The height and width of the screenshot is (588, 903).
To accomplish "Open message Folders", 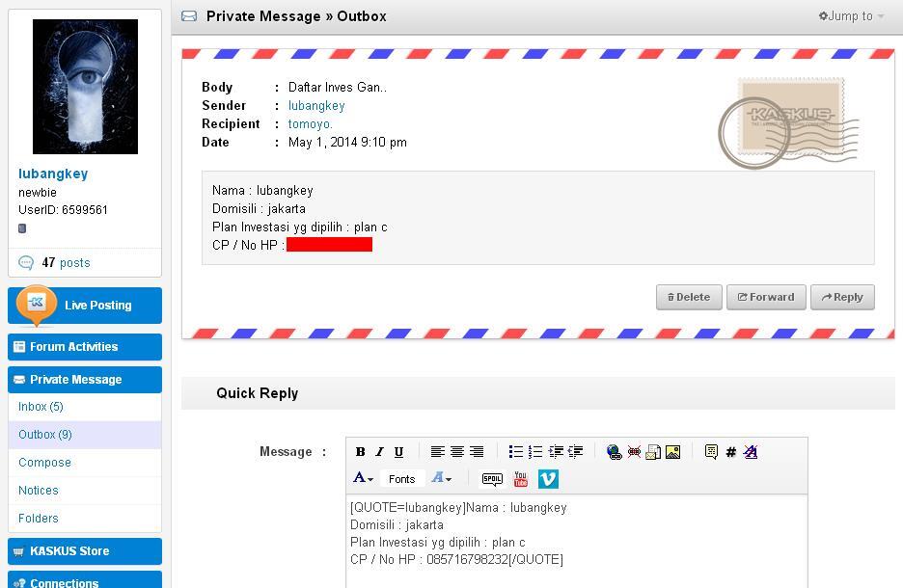I will point(38,519).
